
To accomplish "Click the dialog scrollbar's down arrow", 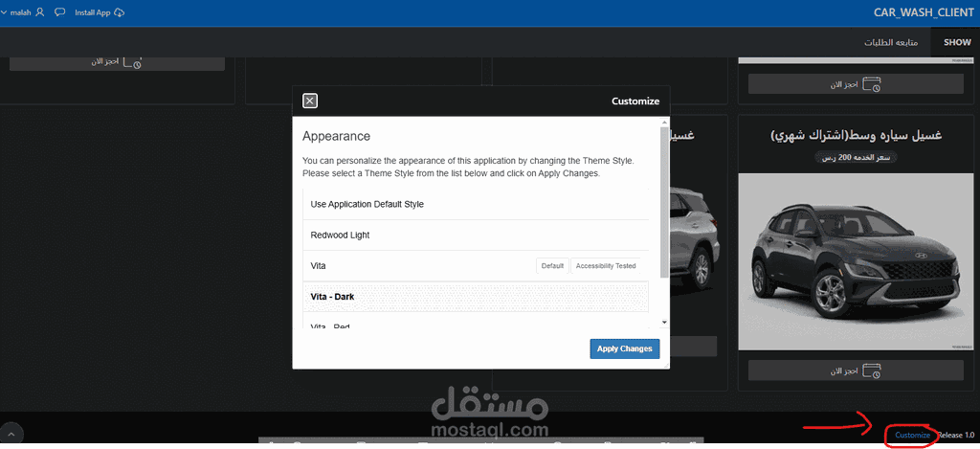I will pyautogui.click(x=664, y=322).
